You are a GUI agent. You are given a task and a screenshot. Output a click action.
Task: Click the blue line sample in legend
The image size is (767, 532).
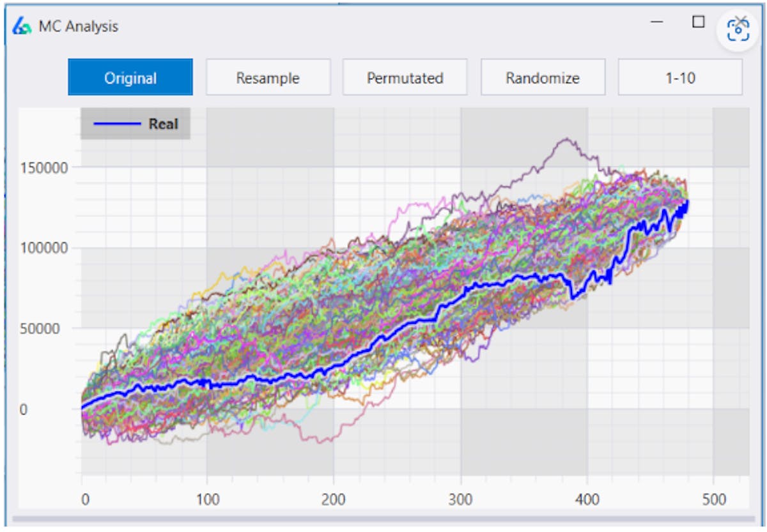click(x=117, y=124)
